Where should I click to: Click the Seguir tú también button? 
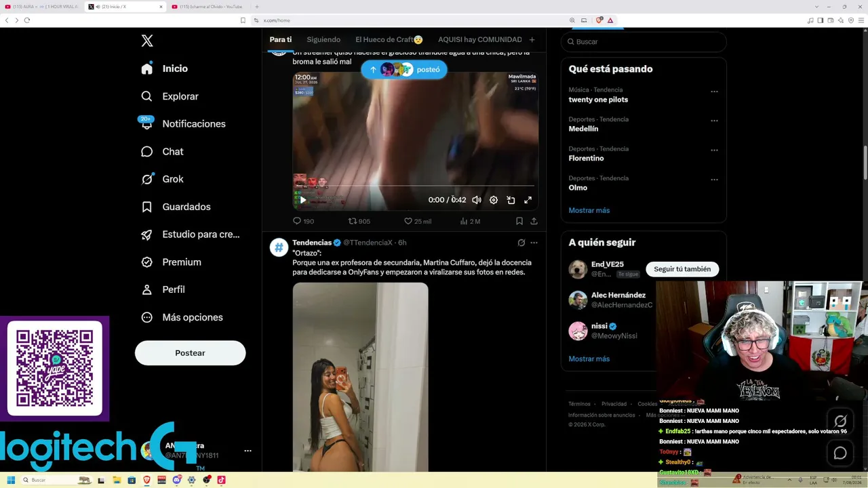point(682,269)
